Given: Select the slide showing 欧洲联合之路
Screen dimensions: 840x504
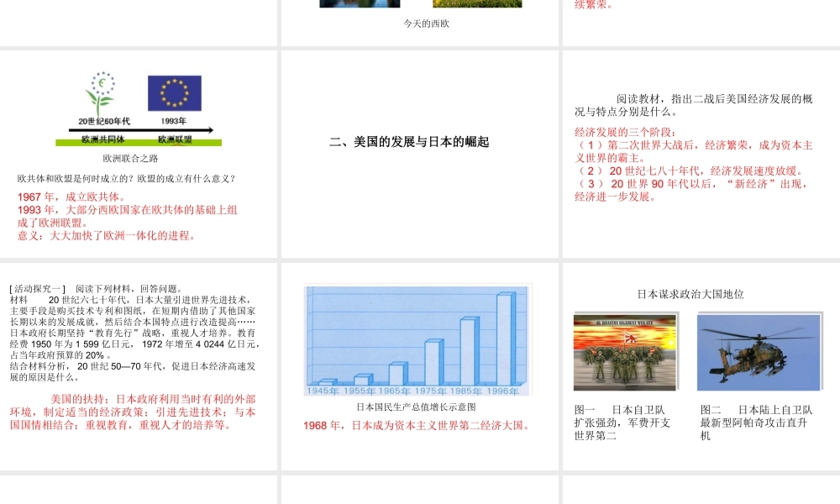Looking at the screenshot, I should pyautogui.click(x=139, y=154).
